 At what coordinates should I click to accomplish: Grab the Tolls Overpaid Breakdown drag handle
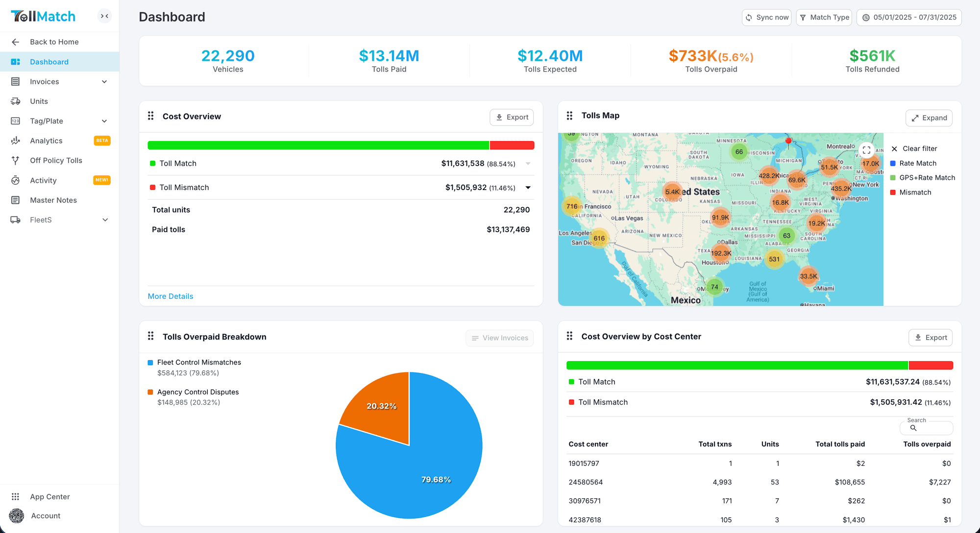(151, 336)
